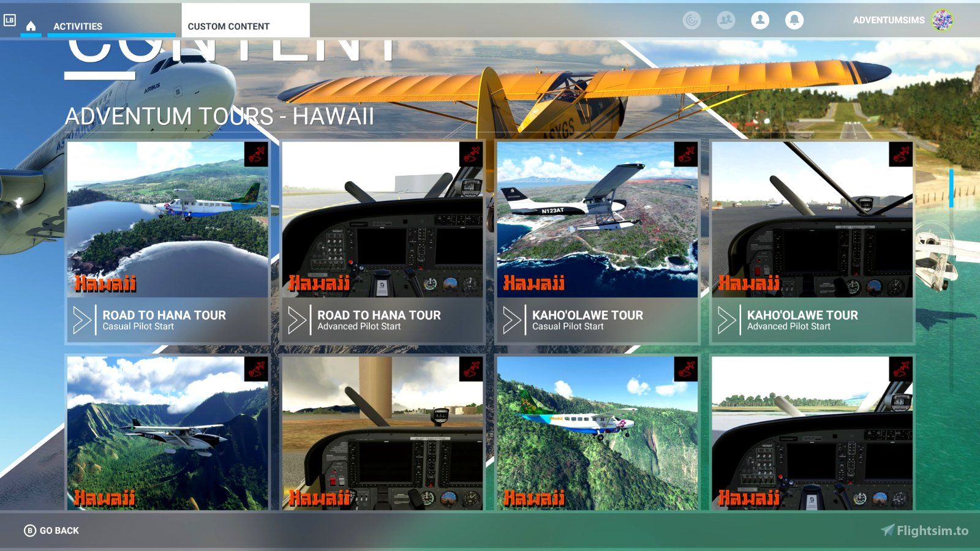980x551 pixels.
Task: Open the notifications bell
Action: click(x=794, y=20)
